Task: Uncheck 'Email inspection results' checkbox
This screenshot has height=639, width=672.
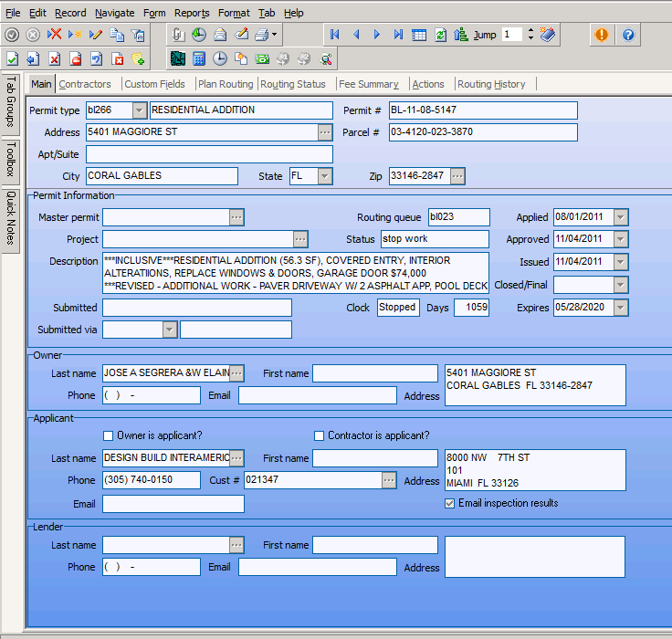Action: [449, 503]
